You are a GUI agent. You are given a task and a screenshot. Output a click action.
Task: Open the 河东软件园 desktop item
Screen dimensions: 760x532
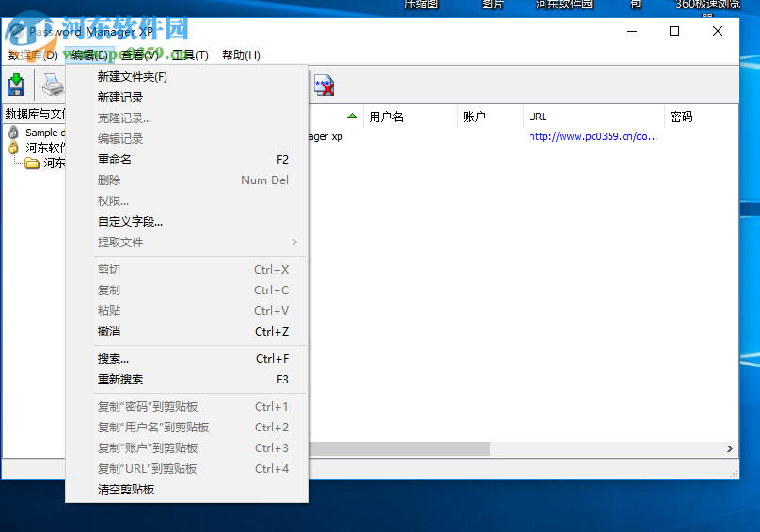(564, 5)
